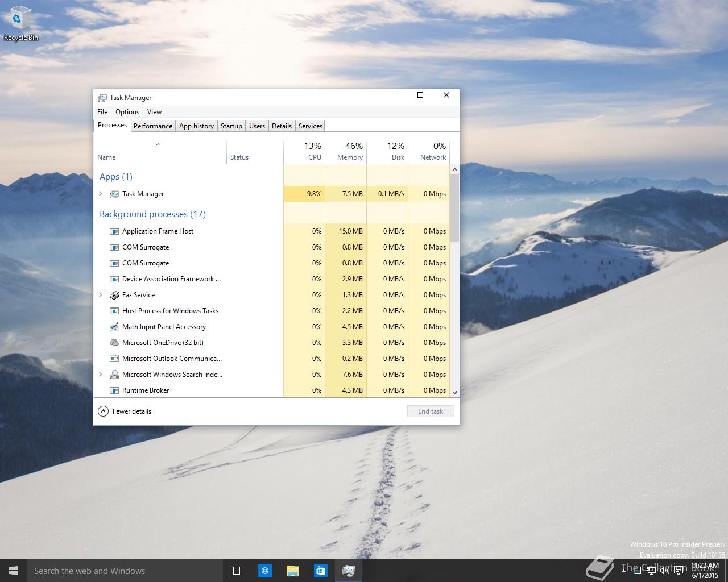Show hidden system tray icons
Viewport: 728px width, 582px height.
point(624,571)
